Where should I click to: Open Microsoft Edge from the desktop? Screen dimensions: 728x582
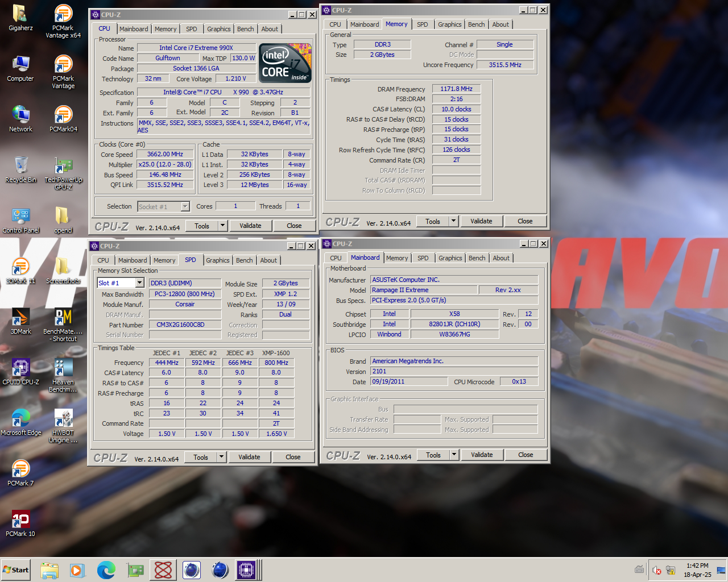pos(20,422)
